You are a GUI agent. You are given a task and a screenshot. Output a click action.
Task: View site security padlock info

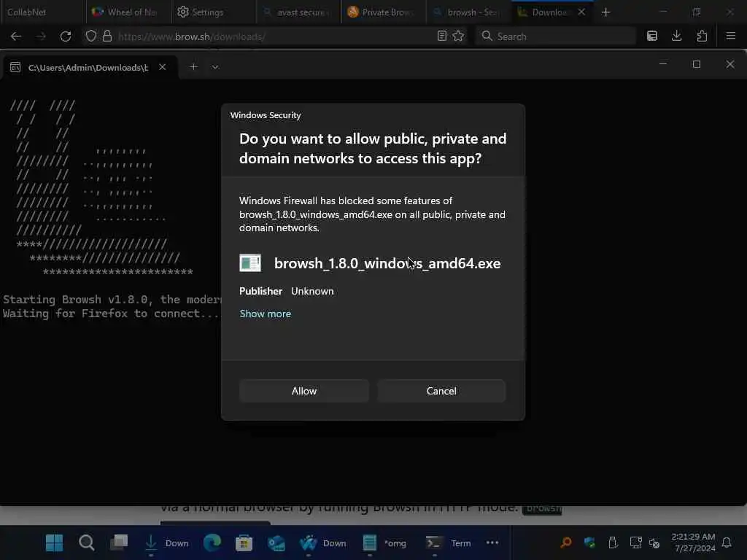point(107,36)
